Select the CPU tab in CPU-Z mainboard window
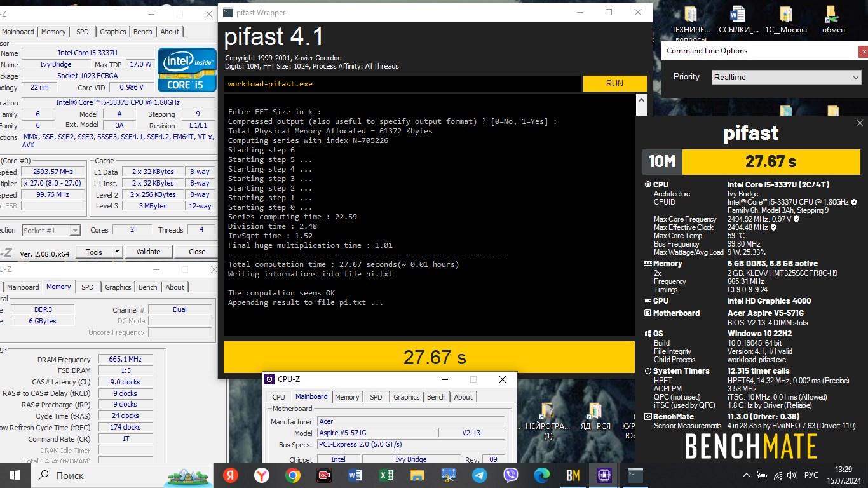This screenshot has height=488, width=868. coord(279,397)
